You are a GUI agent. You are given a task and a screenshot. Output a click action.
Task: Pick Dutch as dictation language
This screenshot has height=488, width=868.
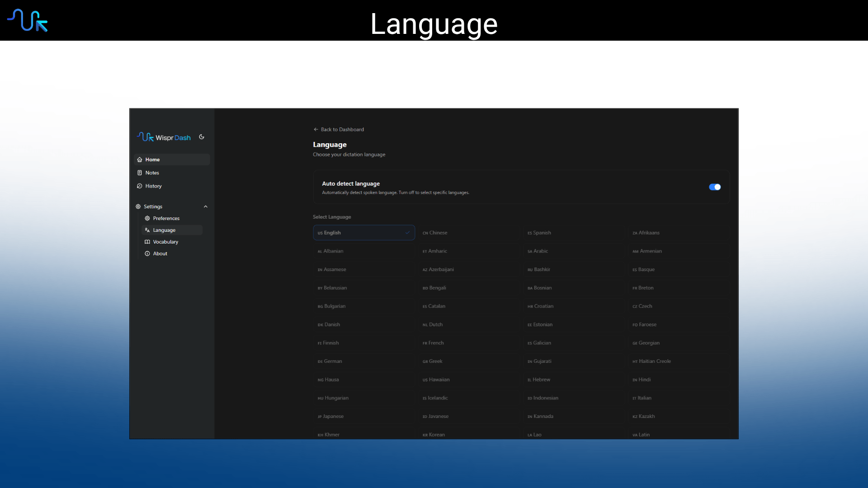(x=469, y=324)
